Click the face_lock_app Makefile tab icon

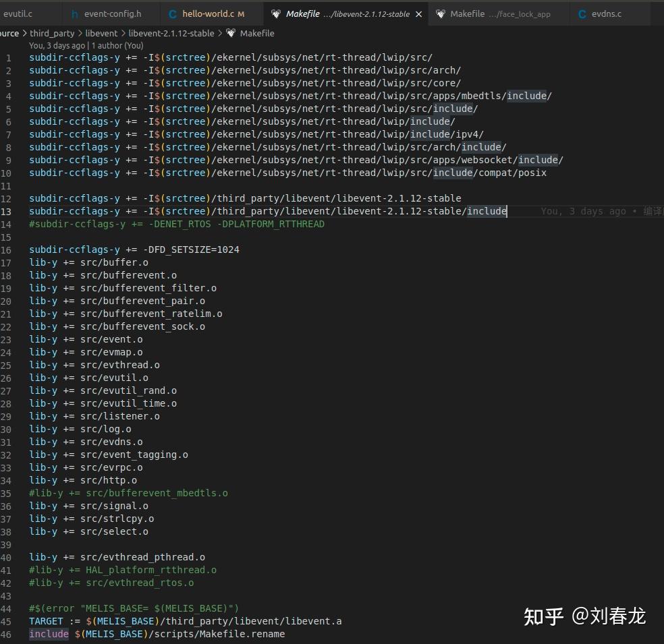(x=441, y=14)
